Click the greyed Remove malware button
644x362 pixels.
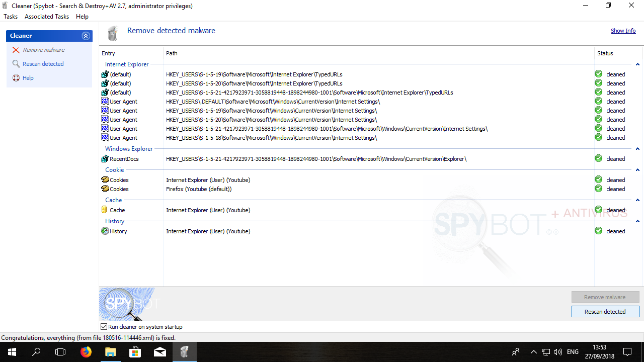coord(605,297)
